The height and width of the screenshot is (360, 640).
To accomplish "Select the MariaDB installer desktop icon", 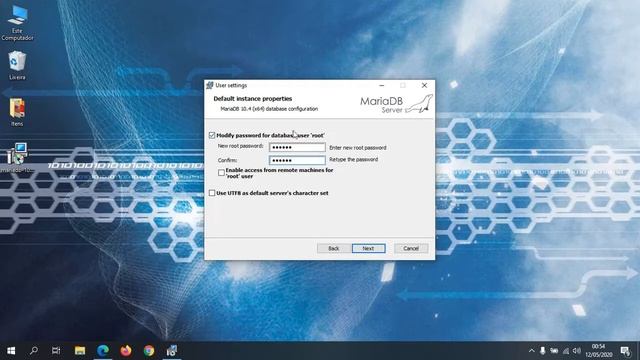I will 17,157.
